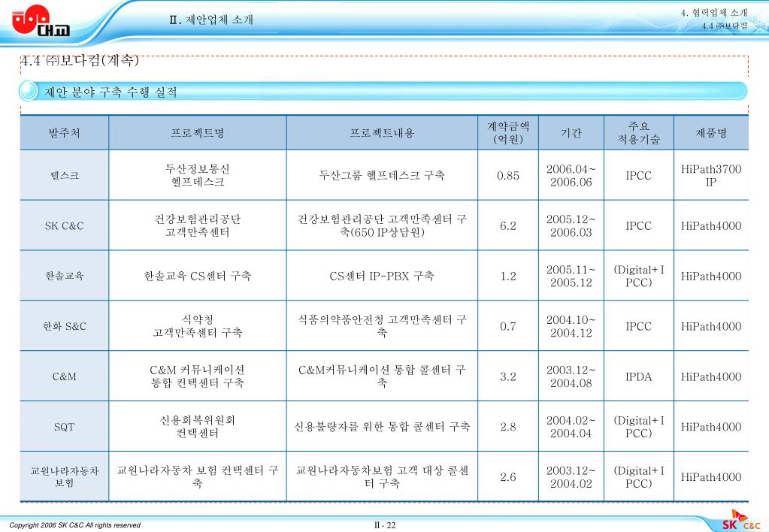Click the '발주처' column header

point(64,133)
